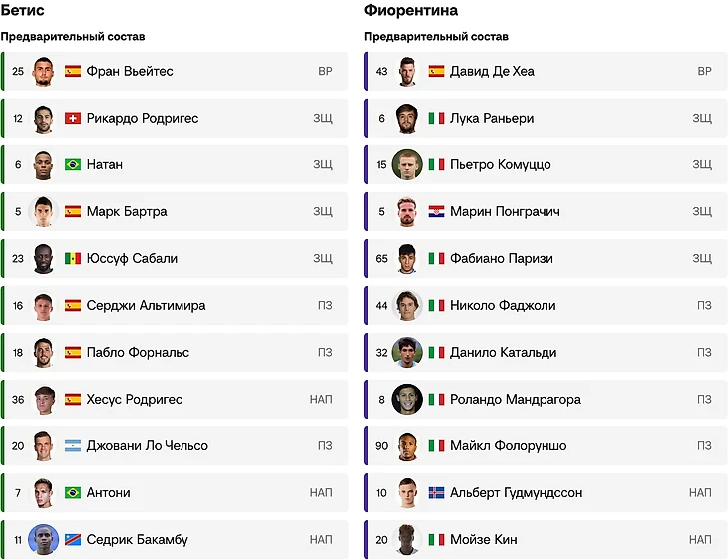This screenshot has width=728, height=560.
Task: Click the Swiss flag next to Рикардо Родригес
Action: [73, 118]
